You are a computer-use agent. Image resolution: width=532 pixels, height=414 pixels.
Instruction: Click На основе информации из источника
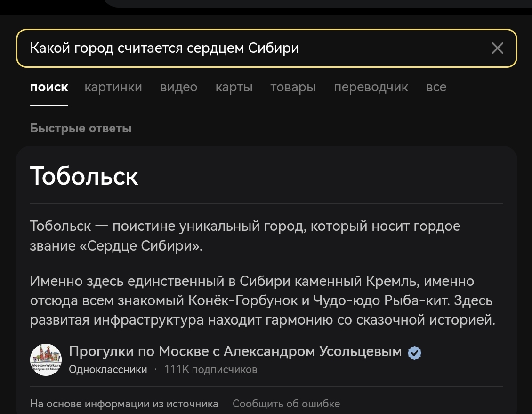[x=124, y=404]
